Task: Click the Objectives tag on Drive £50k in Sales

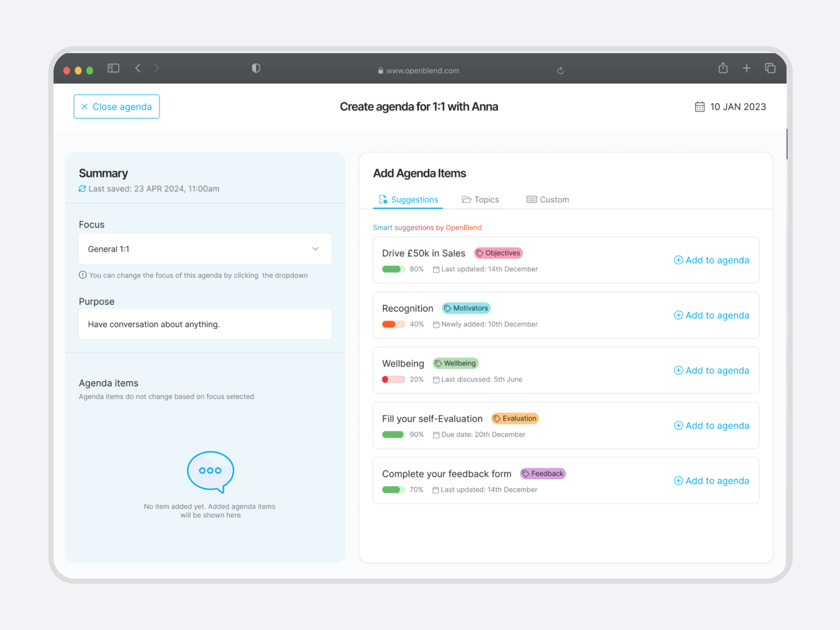Action: coord(498,253)
